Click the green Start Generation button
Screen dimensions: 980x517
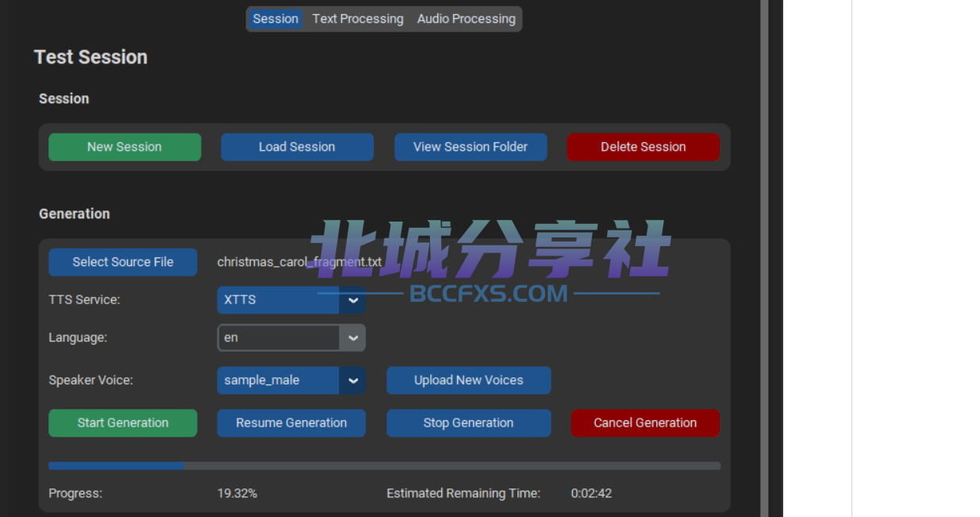(123, 423)
